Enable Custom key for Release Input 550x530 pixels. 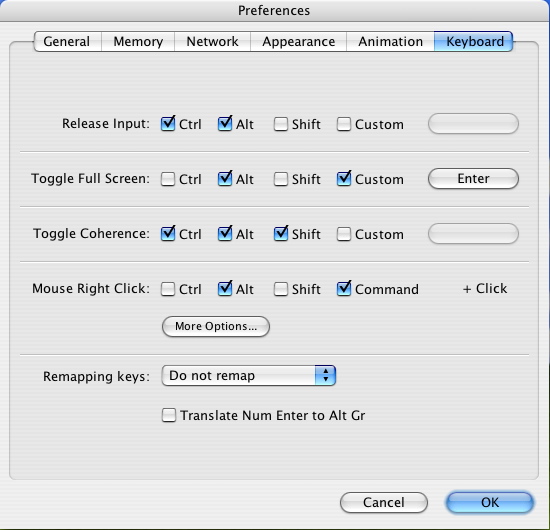point(344,124)
